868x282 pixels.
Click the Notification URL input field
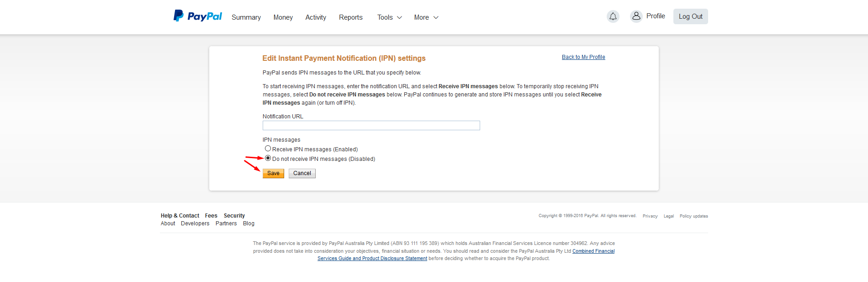click(371, 126)
